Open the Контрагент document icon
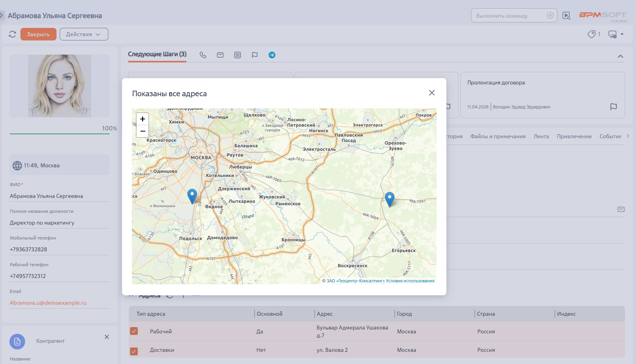The image size is (636, 364). 17,342
